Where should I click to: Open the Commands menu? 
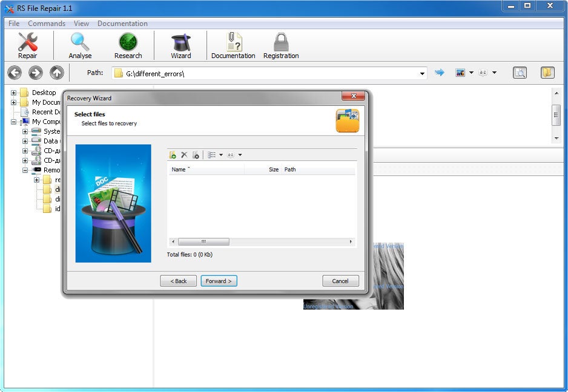[47, 24]
